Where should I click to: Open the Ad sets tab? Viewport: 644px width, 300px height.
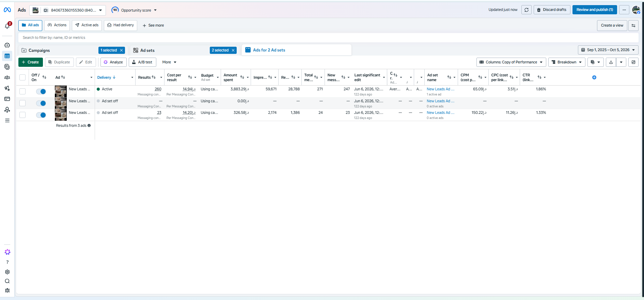point(147,50)
